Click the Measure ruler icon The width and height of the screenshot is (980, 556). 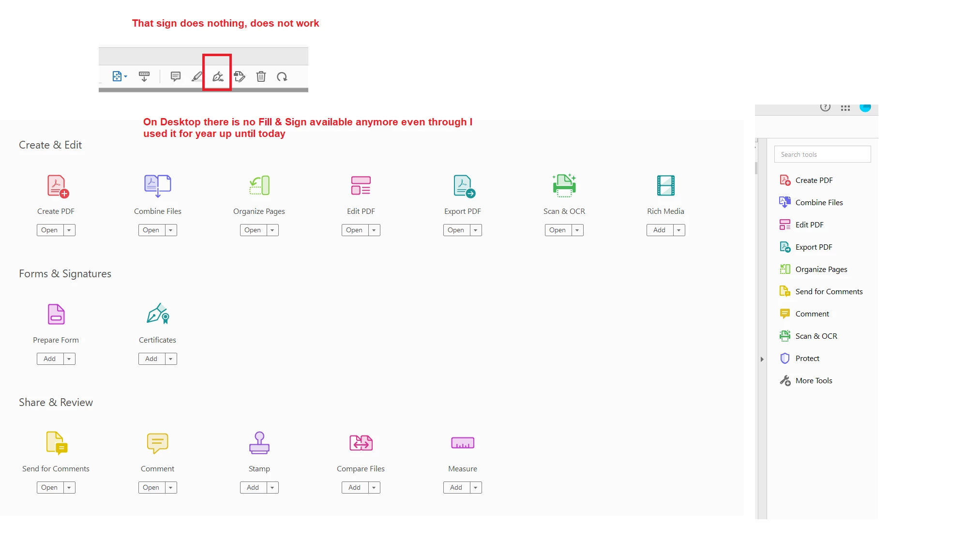(462, 443)
